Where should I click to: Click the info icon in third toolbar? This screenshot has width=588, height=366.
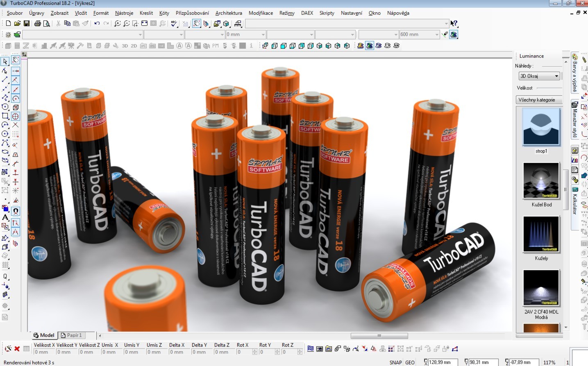coord(252,46)
